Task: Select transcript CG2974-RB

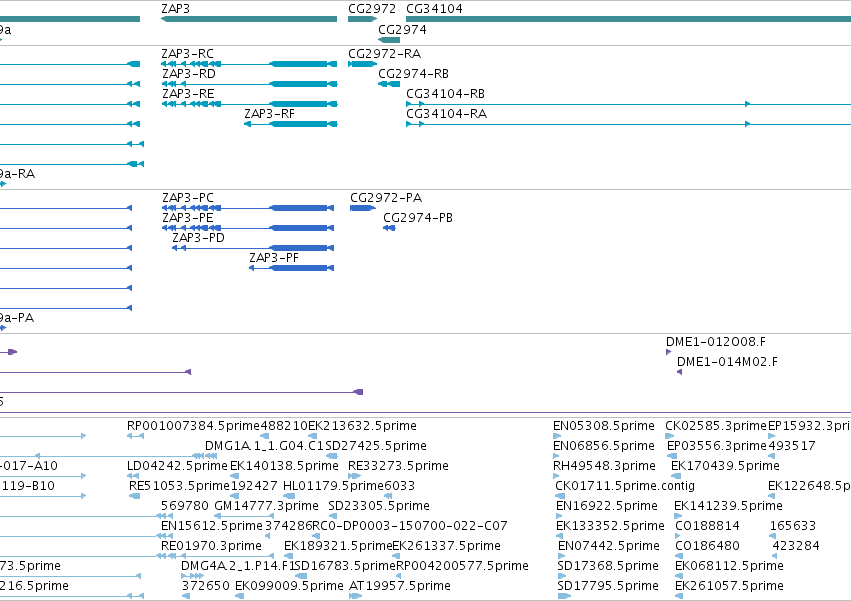Action: coord(414,74)
